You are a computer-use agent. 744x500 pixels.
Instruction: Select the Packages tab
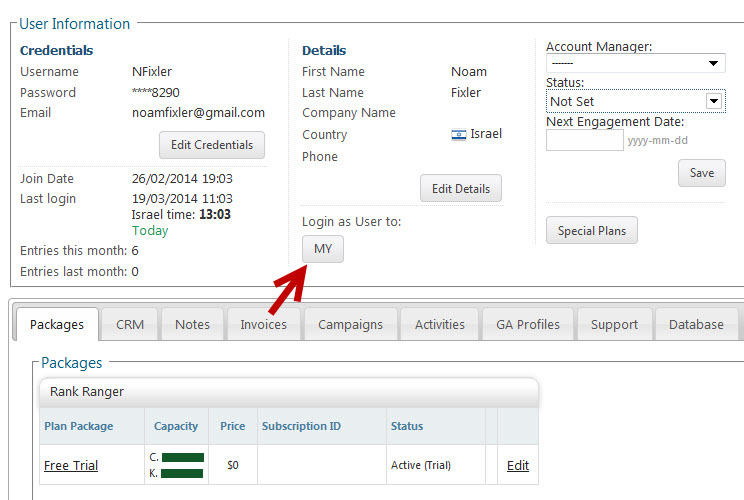(57, 324)
